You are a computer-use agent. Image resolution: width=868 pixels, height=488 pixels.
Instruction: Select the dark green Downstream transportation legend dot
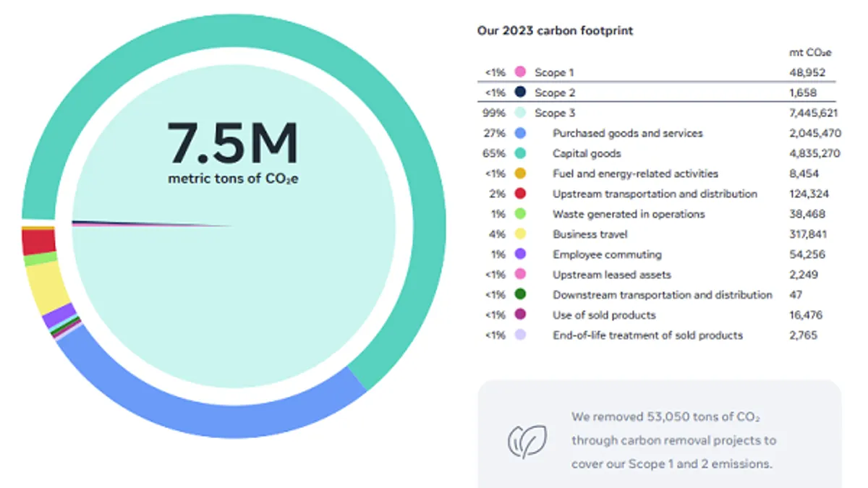(519, 294)
